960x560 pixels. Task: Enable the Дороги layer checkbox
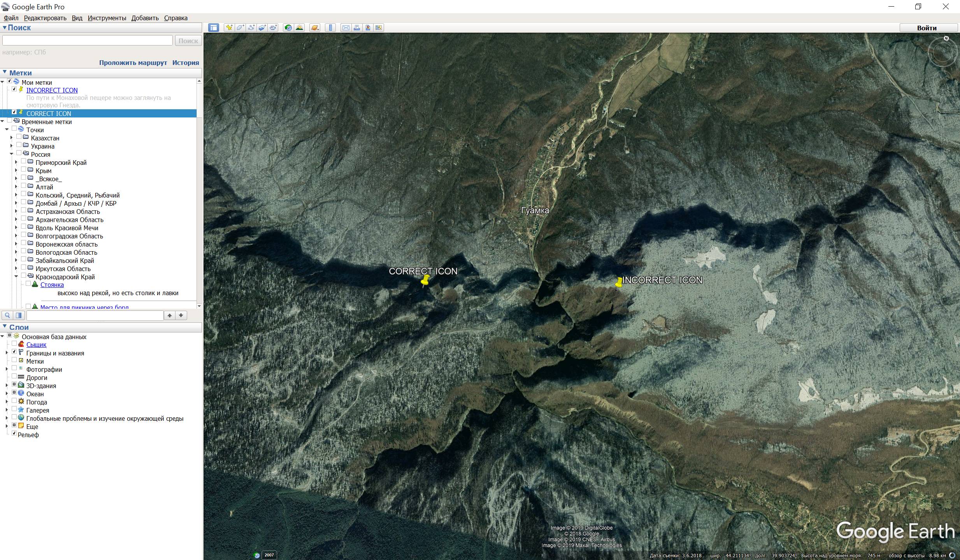(x=14, y=376)
